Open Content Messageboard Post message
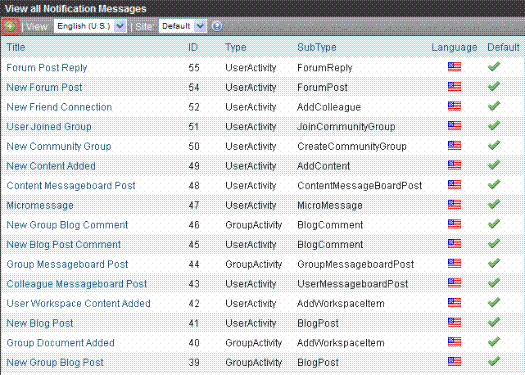 coord(71,185)
